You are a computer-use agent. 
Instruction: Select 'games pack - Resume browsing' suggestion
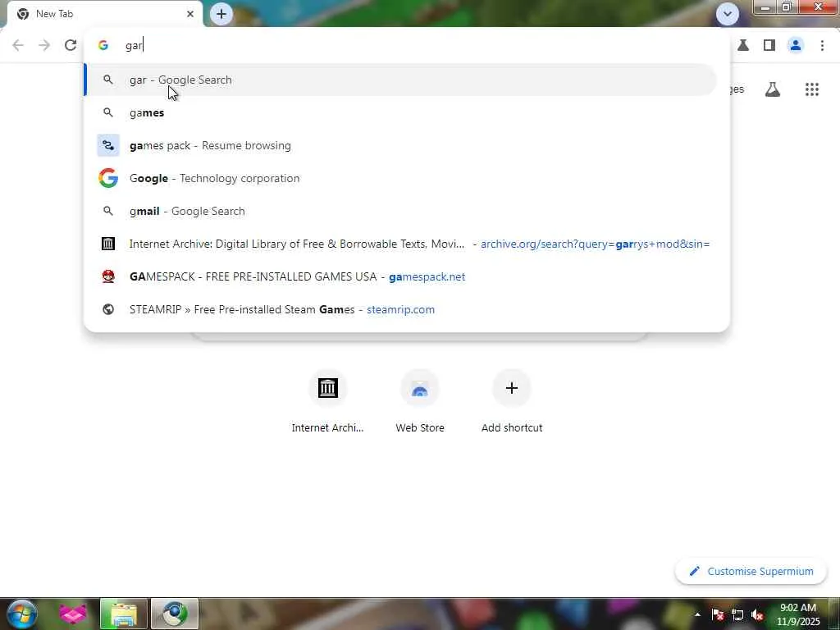(400, 146)
